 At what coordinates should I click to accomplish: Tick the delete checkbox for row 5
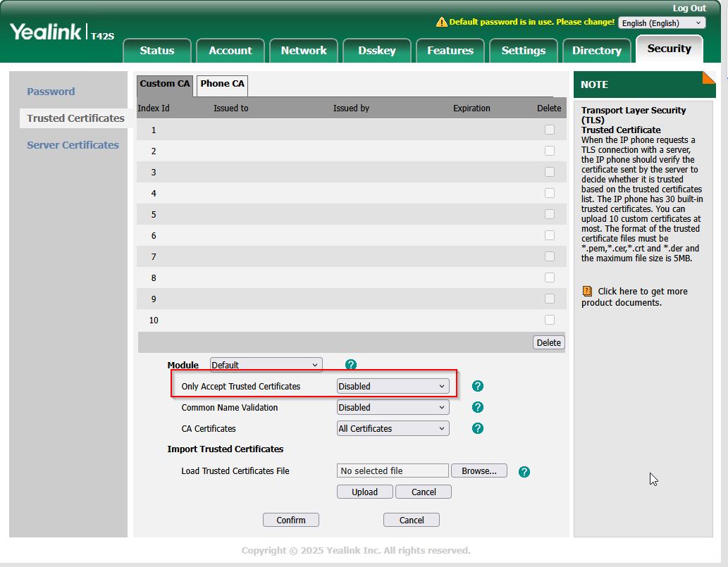click(x=550, y=214)
